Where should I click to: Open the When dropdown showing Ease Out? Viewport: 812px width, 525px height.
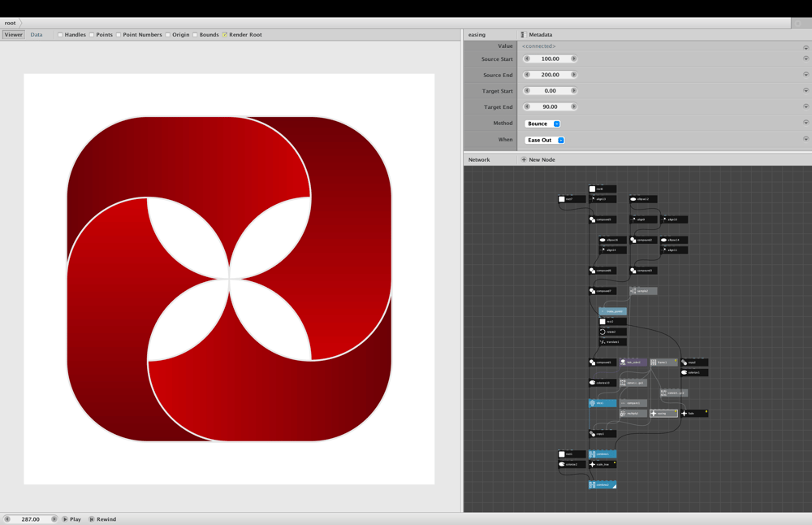(x=545, y=141)
